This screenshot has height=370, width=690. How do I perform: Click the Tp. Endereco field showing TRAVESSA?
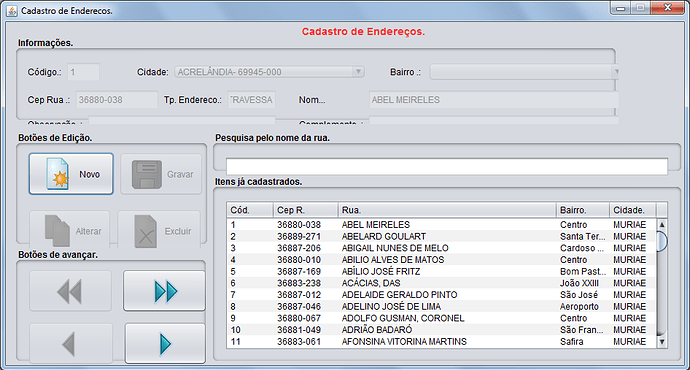251,100
